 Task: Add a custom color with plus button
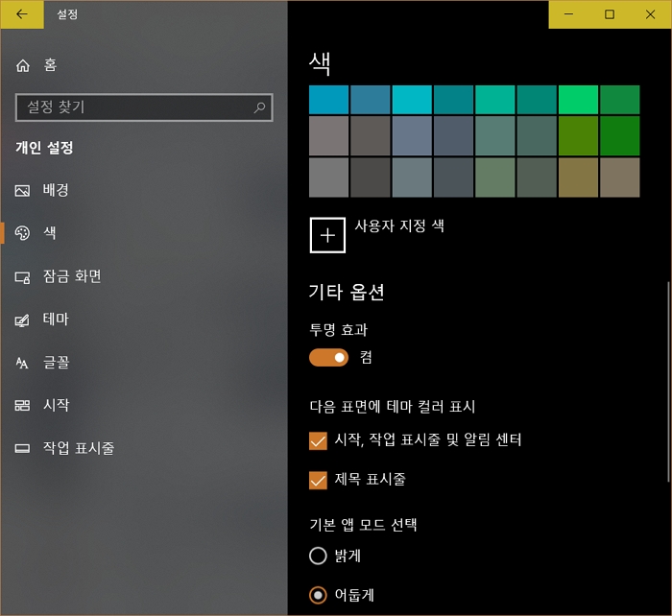click(327, 235)
